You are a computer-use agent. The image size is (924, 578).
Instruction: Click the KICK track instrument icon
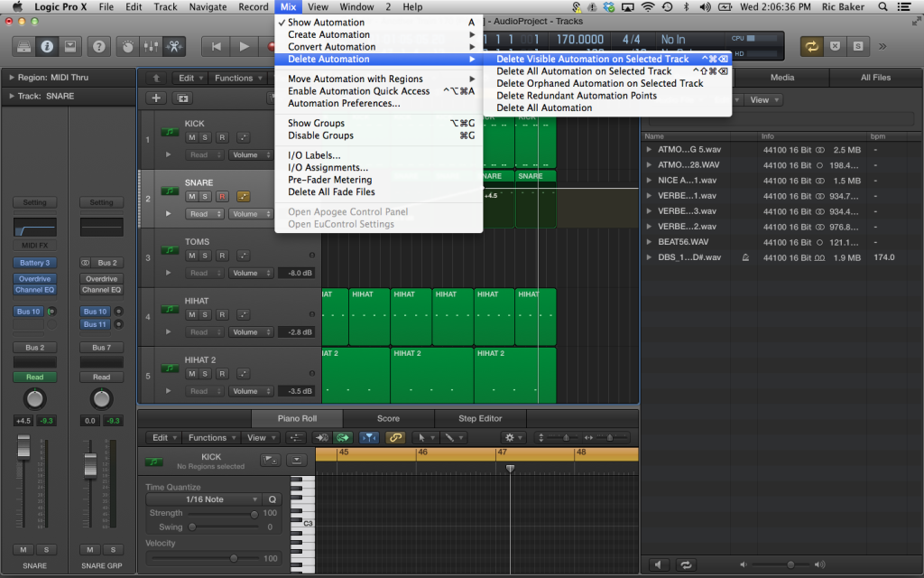click(170, 132)
